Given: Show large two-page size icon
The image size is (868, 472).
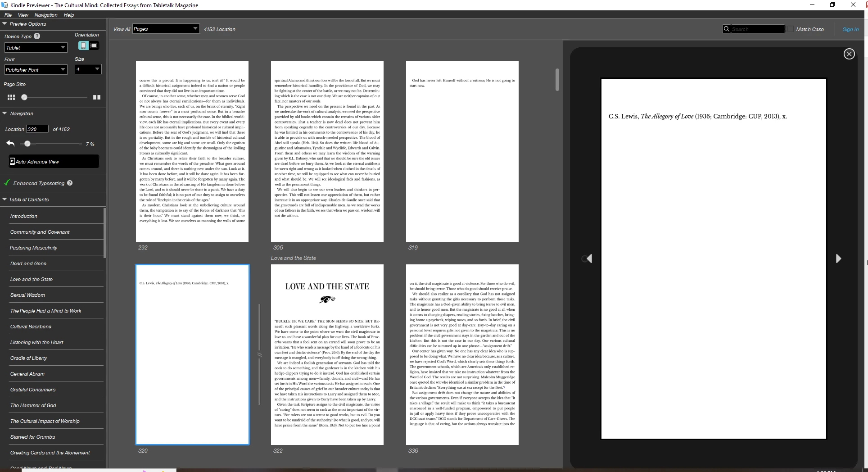Looking at the screenshot, I should click(96, 97).
